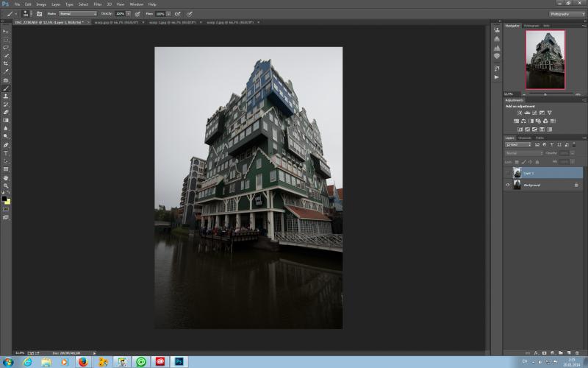
Task: Select the Move tool
Action: 6,31
